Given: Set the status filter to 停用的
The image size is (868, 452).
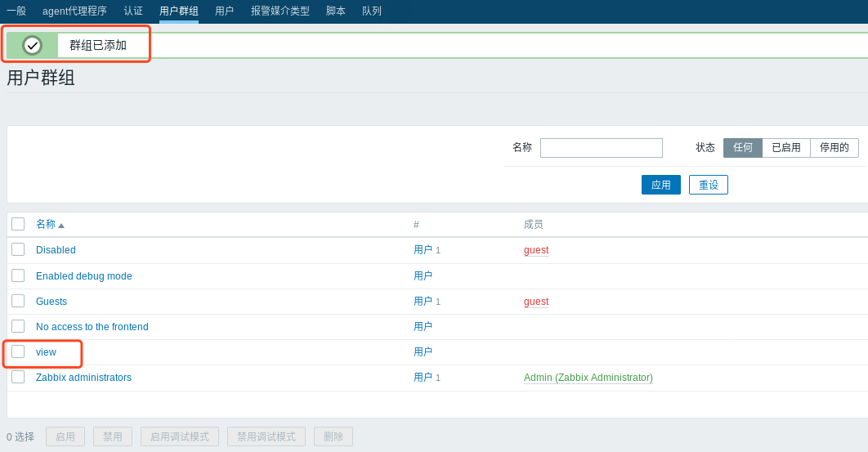Looking at the screenshot, I should pyautogui.click(x=834, y=148).
